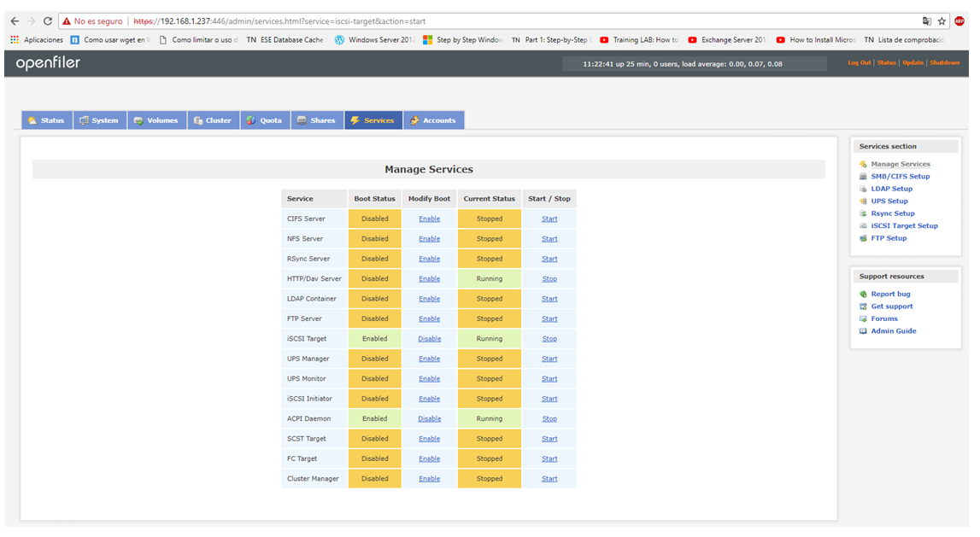Click the FTP Setup sidebar icon
The height and width of the screenshot is (537, 980).
tap(863, 238)
